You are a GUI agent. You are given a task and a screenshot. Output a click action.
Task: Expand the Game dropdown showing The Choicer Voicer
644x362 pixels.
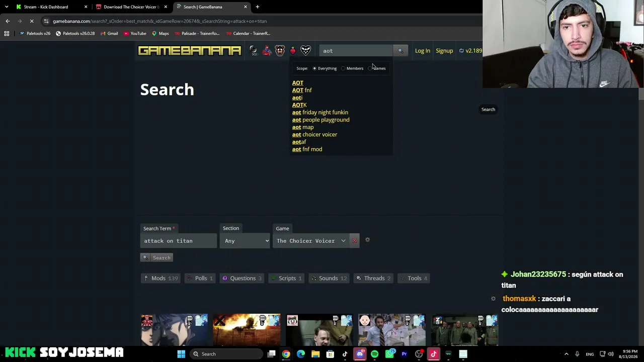[x=311, y=241]
